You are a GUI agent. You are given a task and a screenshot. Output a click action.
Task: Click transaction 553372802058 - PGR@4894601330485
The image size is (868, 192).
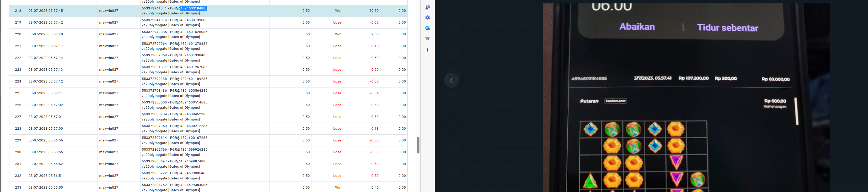(175, 55)
